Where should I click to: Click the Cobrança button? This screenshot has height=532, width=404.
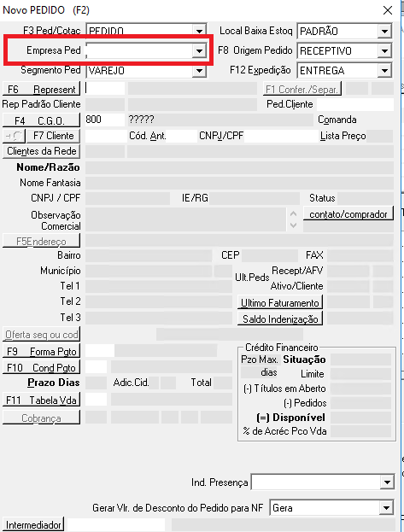point(41,418)
